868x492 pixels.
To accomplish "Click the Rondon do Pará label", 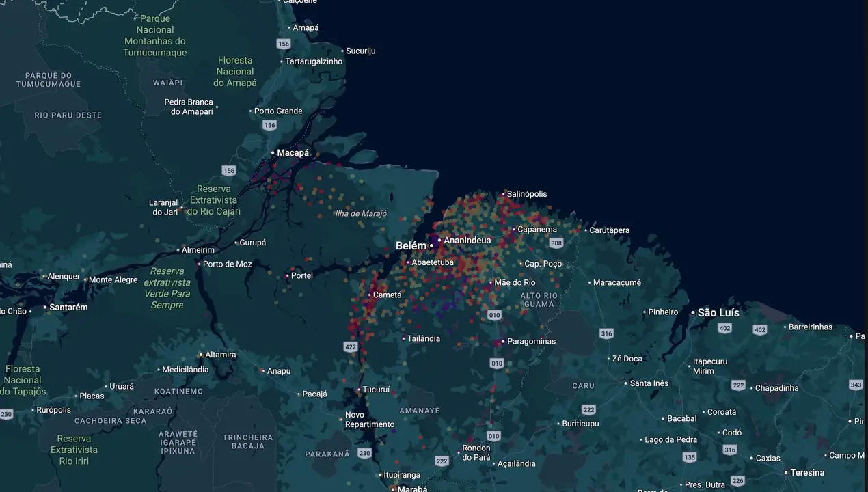I will tap(476, 453).
